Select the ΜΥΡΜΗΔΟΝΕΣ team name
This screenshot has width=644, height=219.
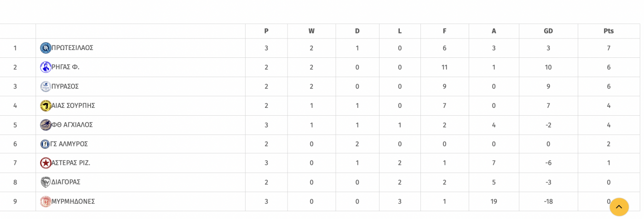73,202
